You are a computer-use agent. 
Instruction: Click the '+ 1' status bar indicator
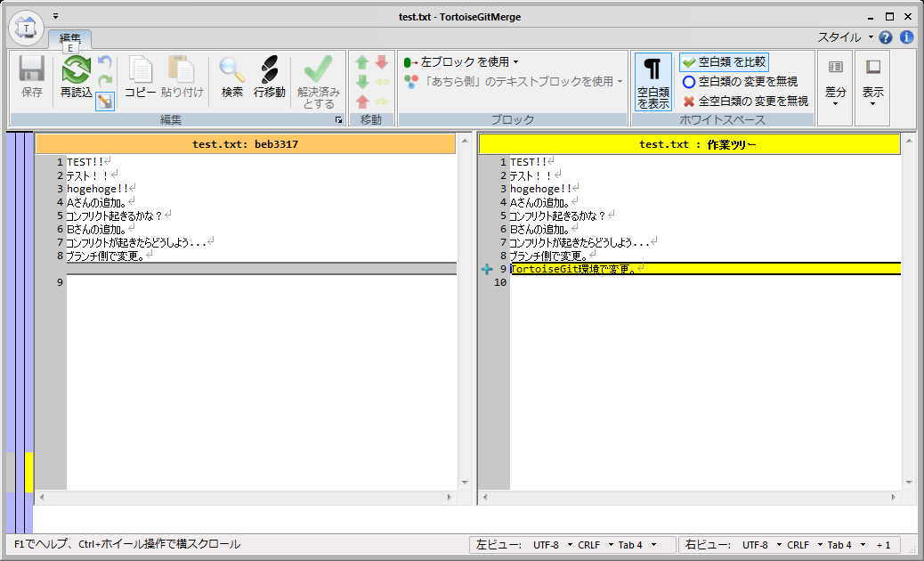(883, 545)
